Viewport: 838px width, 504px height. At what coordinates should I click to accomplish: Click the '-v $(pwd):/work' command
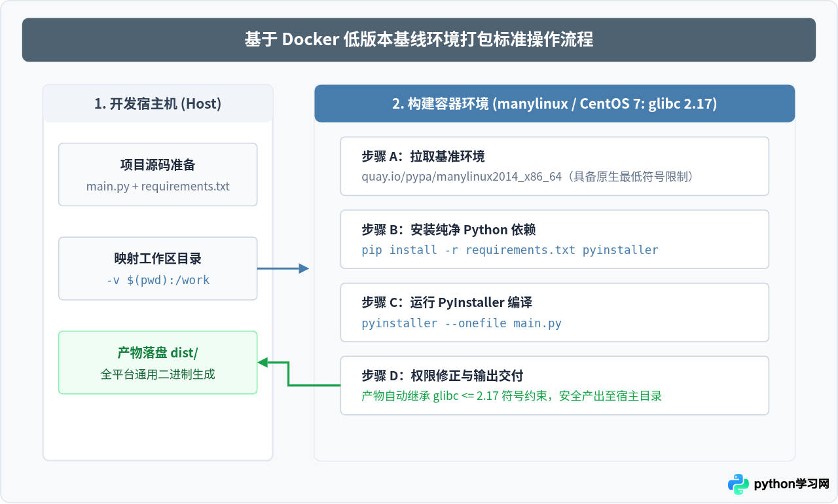pyautogui.click(x=158, y=280)
